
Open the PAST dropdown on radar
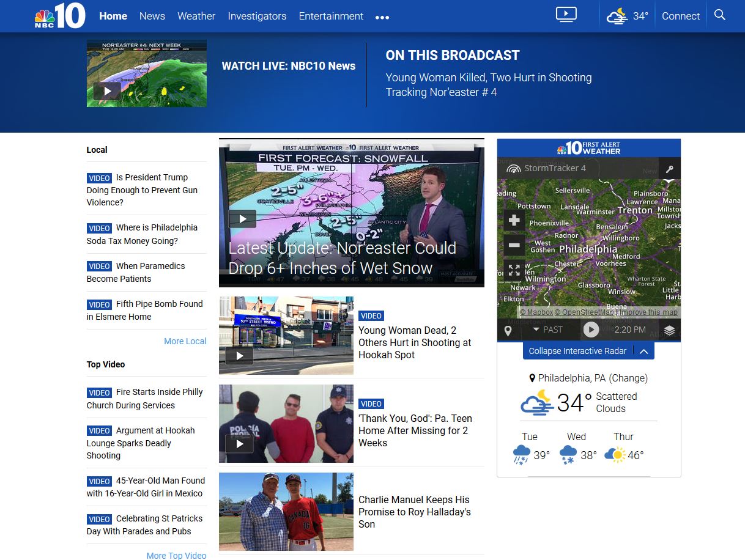[x=547, y=330]
